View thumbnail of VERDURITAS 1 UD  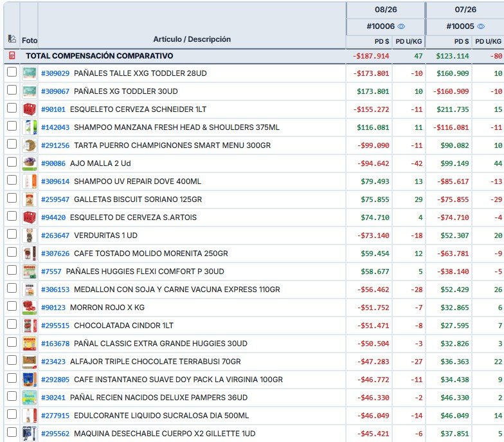tap(30, 235)
